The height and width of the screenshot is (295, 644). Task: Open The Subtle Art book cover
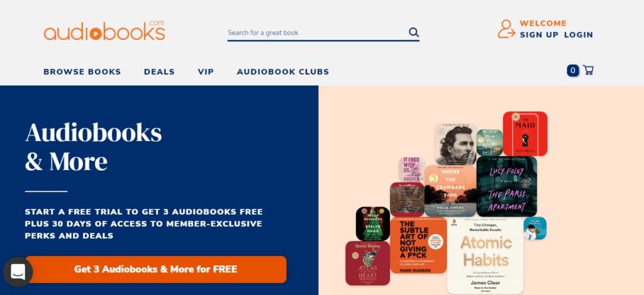click(418, 246)
